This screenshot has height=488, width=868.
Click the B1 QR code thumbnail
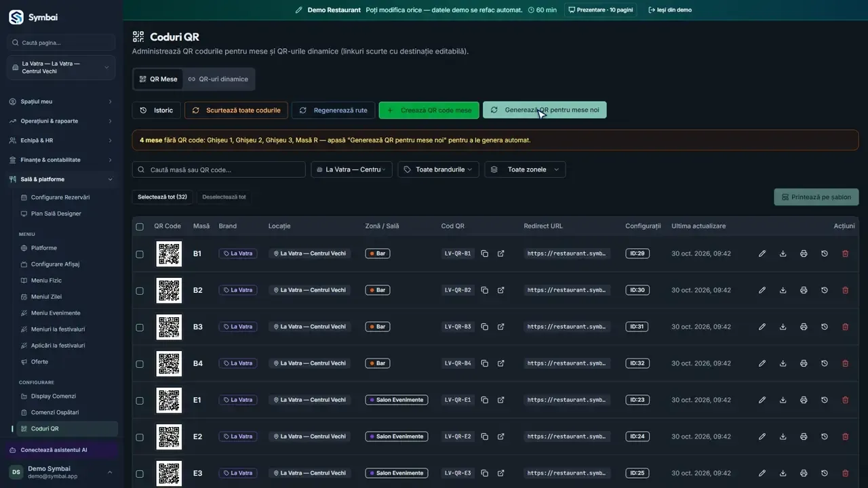pyautogui.click(x=169, y=253)
